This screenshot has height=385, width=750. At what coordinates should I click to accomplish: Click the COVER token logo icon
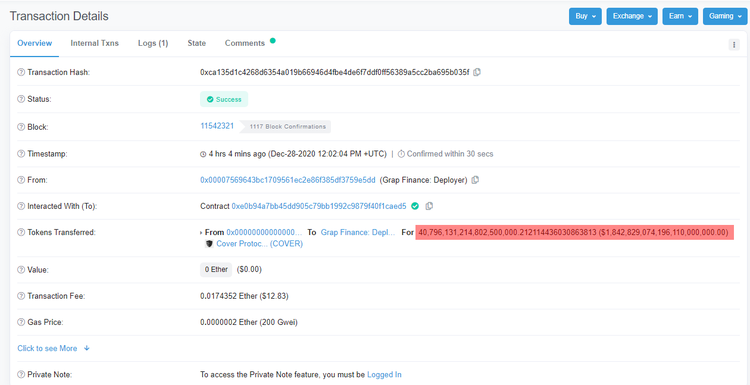[x=209, y=243]
